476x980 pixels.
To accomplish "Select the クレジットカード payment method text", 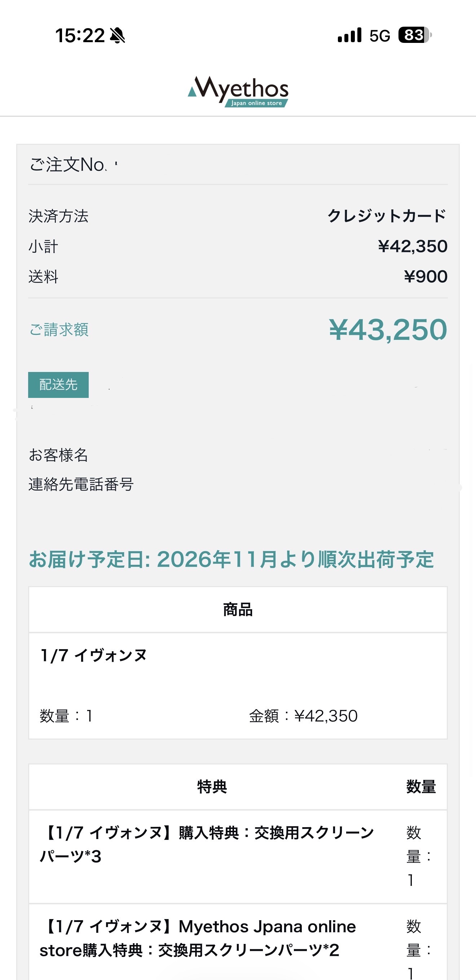I will (x=387, y=216).
